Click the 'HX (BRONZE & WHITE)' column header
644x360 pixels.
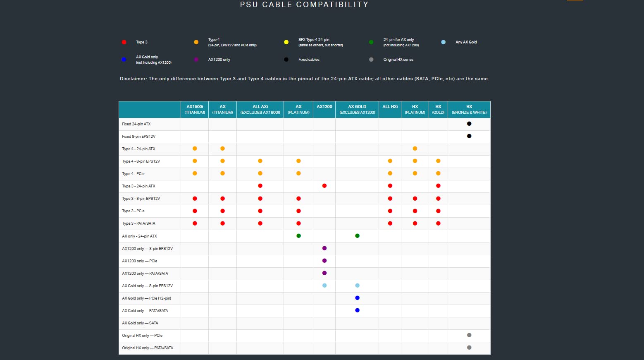469,110
